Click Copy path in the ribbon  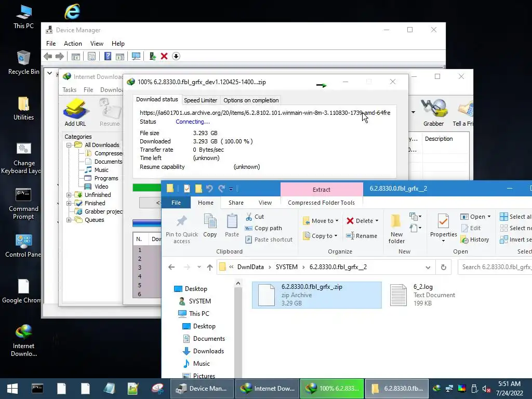click(x=264, y=229)
